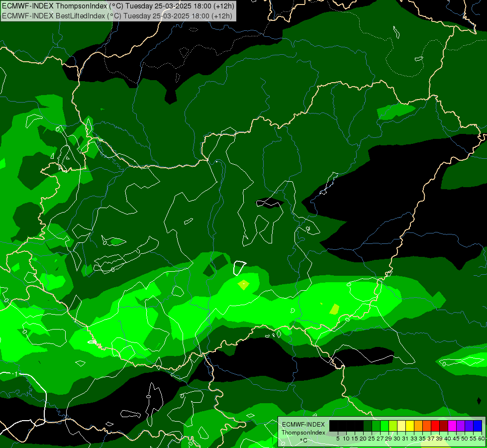This screenshot has width=487, height=448.
Task: Click the legend tick value '40'
Action: point(448,439)
